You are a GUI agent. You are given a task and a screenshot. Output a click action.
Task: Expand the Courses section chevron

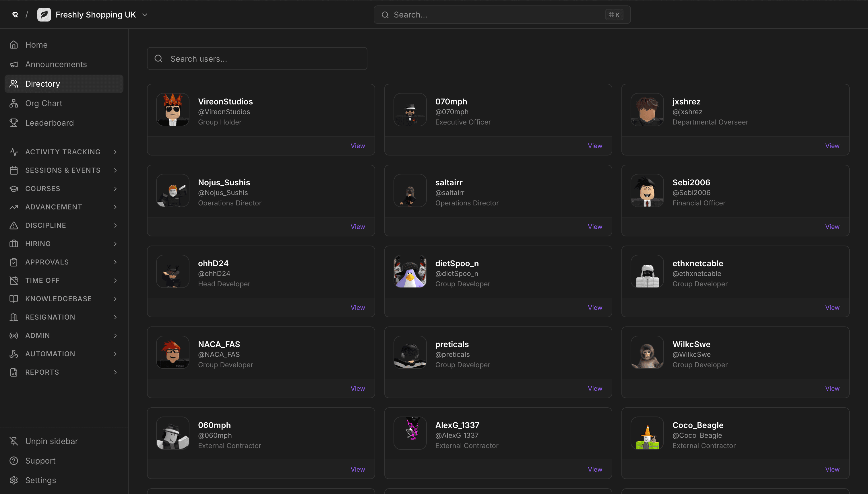coord(115,189)
